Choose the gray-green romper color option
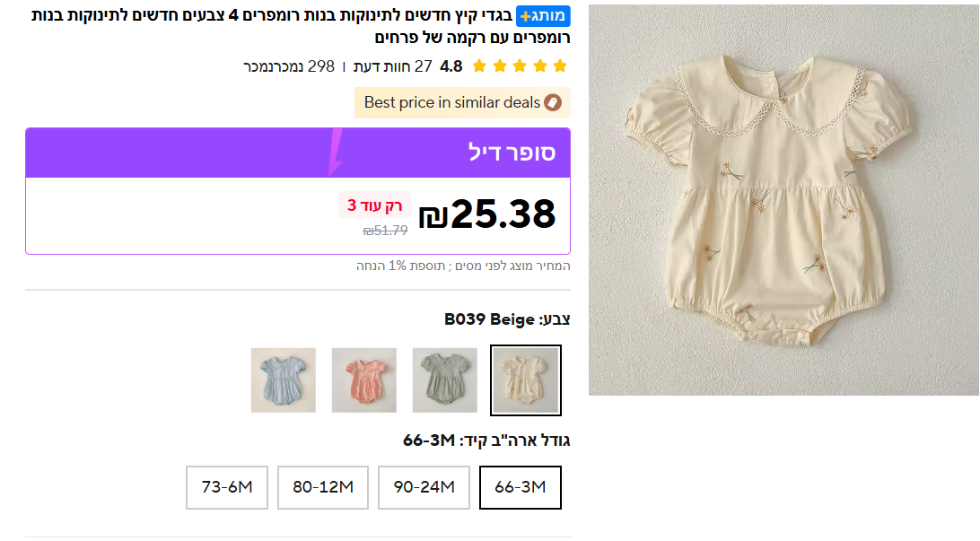The height and width of the screenshot is (541, 980). 445,380
